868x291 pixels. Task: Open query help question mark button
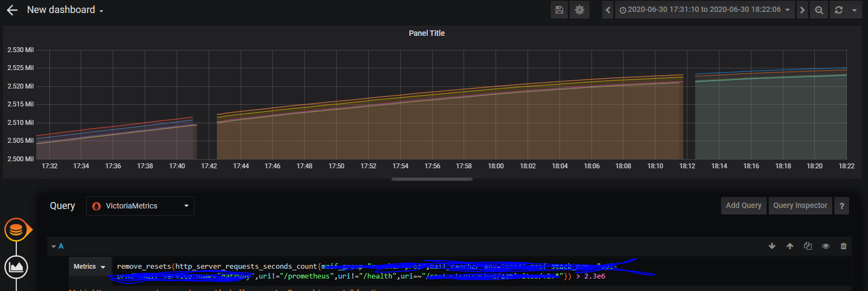[841, 206]
